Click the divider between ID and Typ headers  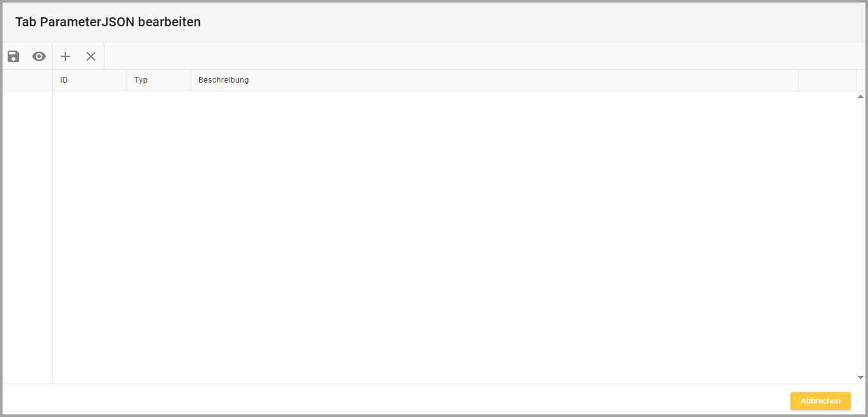127,80
